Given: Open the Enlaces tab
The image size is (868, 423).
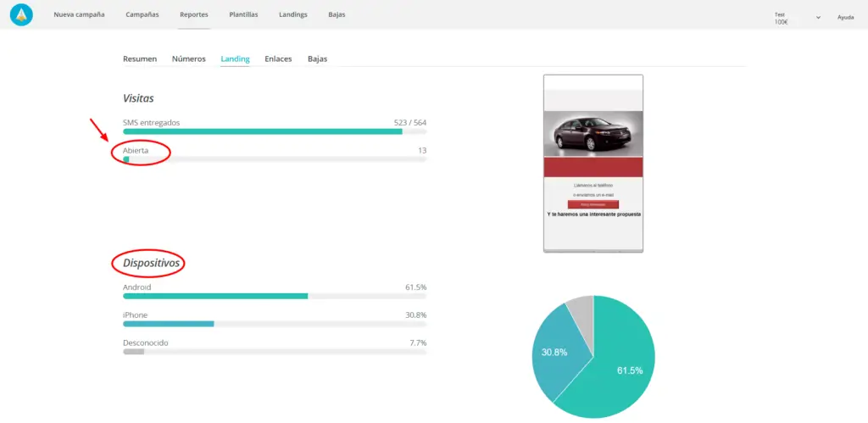Looking at the screenshot, I should click(278, 59).
